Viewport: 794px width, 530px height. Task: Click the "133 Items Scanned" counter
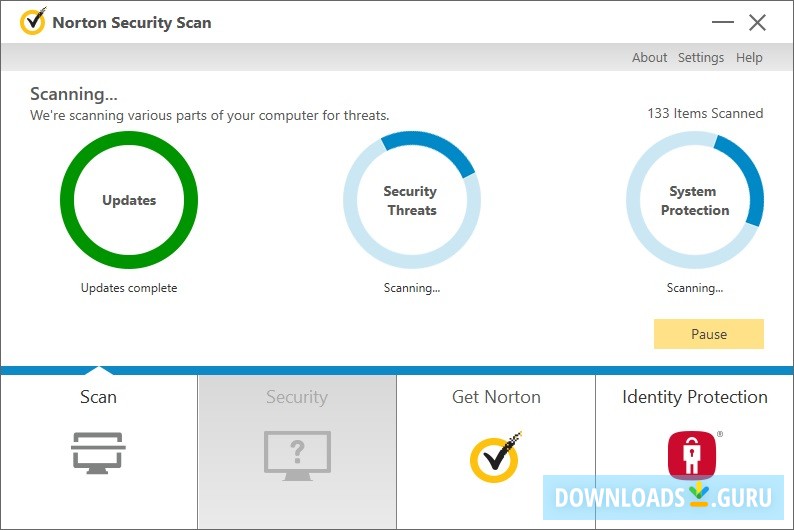tap(705, 113)
